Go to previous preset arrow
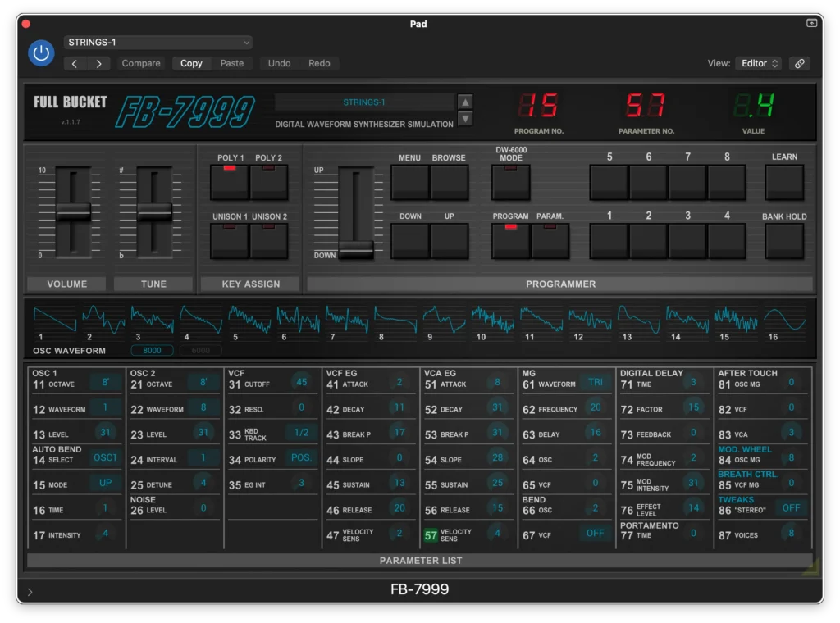 click(75, 64)
